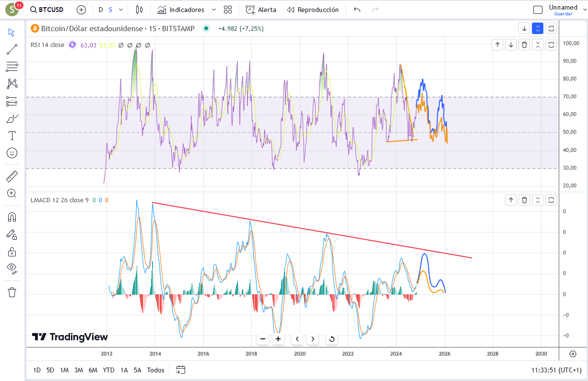Image resolution: width=588 pixels, height=381 pixels.
Task: Undo the last chart action
Action: (357, 10)
